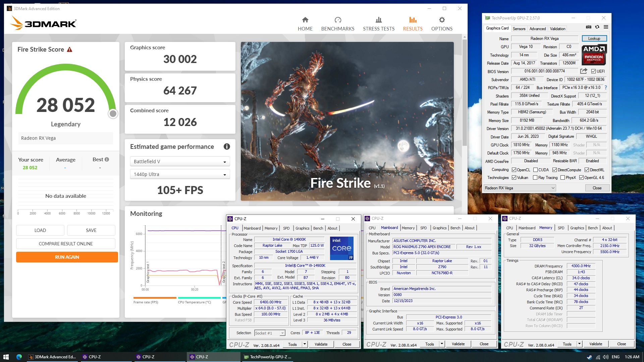Screen dimensions: 644x362
Task: Click the GPU-Z screenshot camera icon
Action: [588, 27]
